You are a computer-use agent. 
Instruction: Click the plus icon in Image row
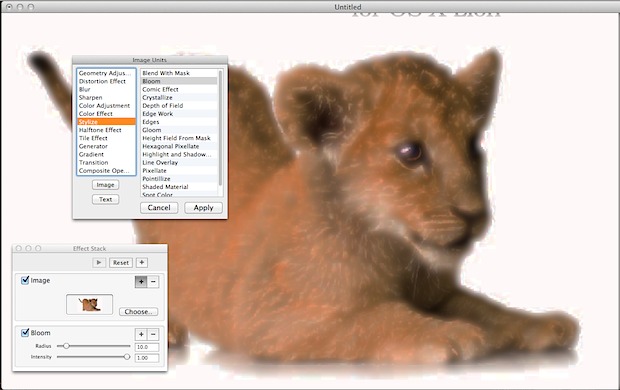pyautogui.click(x=141, y=282)
